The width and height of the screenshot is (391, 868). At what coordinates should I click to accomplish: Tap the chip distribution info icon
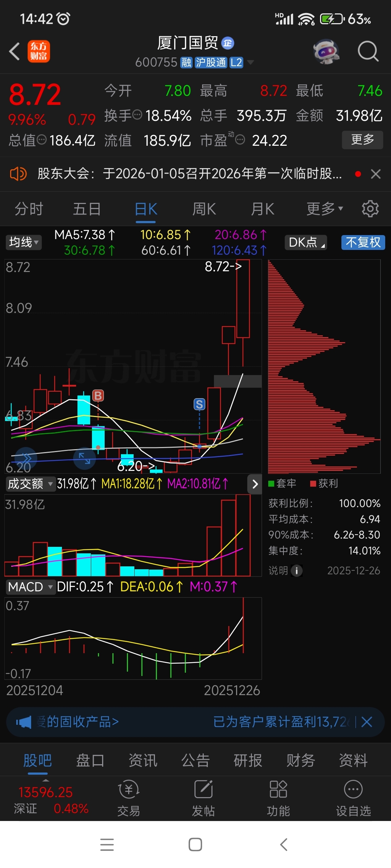pos(297,571)
